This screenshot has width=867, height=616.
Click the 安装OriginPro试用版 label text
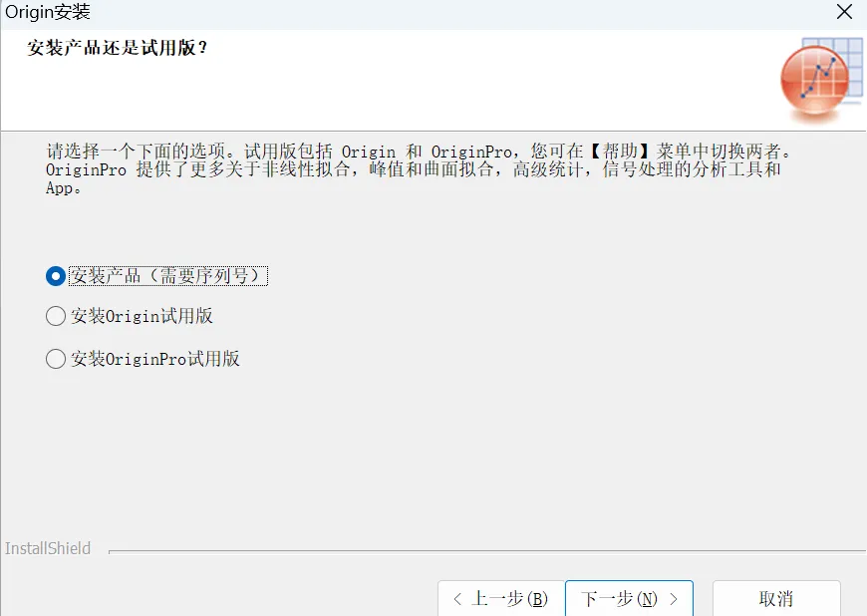click(155, 359)
